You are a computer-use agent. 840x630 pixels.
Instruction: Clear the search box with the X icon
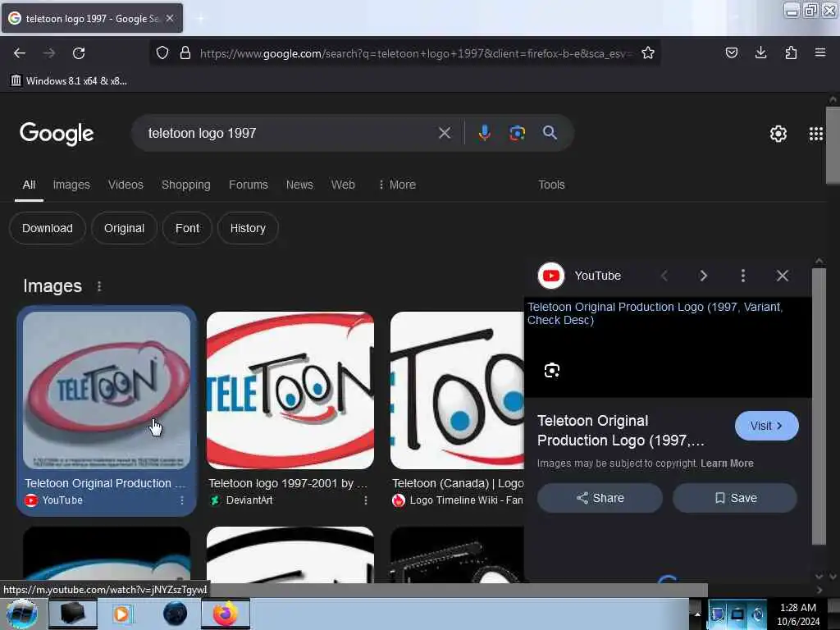pos(445,133)
